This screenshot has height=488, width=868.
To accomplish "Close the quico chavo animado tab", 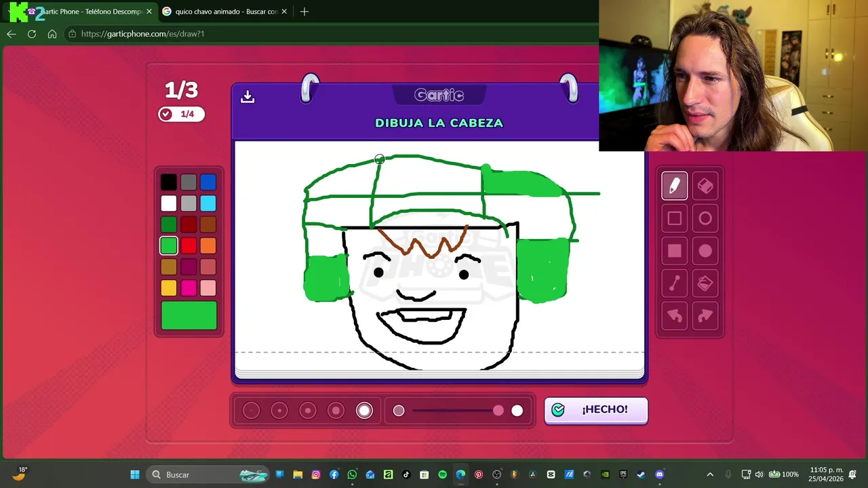I will tap(284, 12).
